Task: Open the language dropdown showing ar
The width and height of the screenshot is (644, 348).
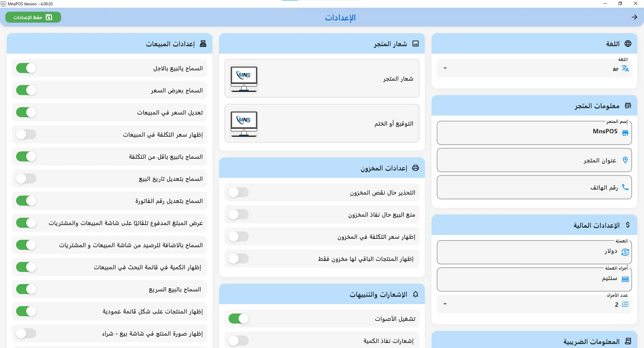Action: tap(445, 68)
